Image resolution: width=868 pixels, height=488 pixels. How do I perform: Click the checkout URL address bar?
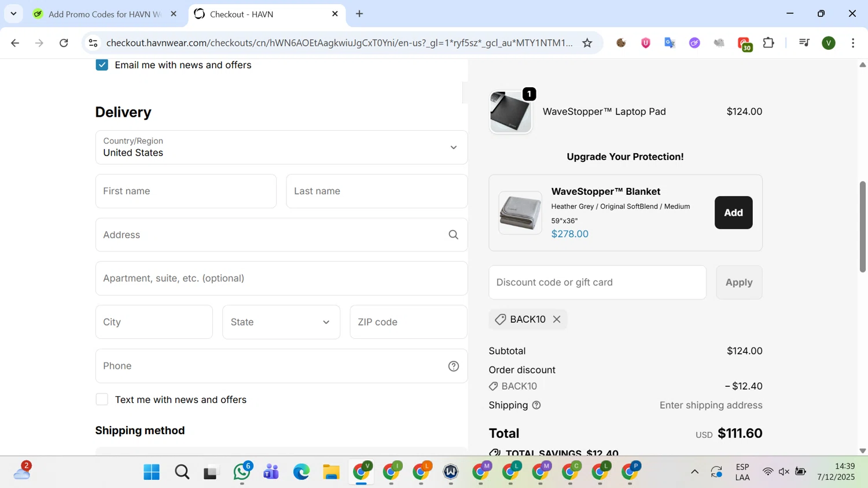pos(340,43)
